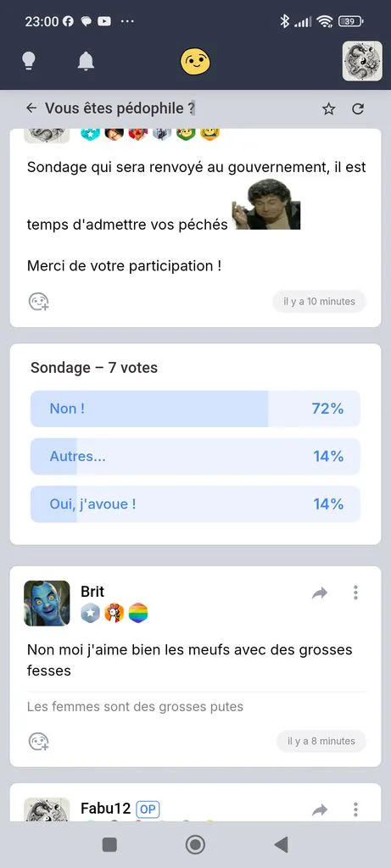Select the 'Oui, j'avoue !' poll option
This screenshot has width=391, height=868.
[195, 504]
